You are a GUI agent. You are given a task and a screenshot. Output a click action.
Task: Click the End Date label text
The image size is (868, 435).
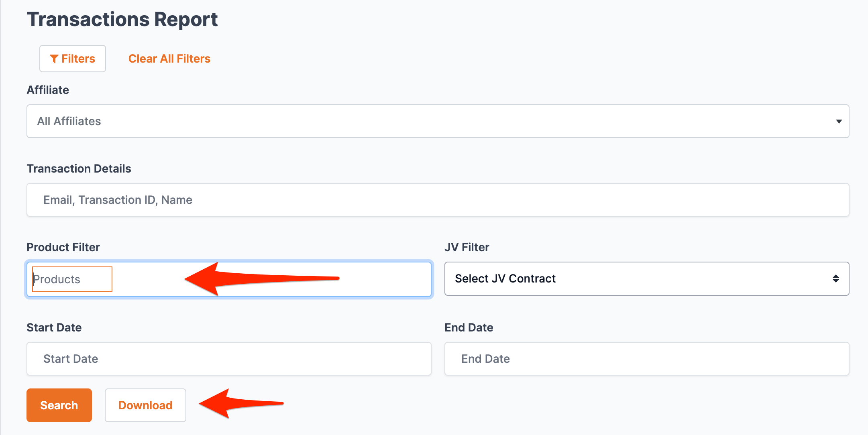(469, 327)
